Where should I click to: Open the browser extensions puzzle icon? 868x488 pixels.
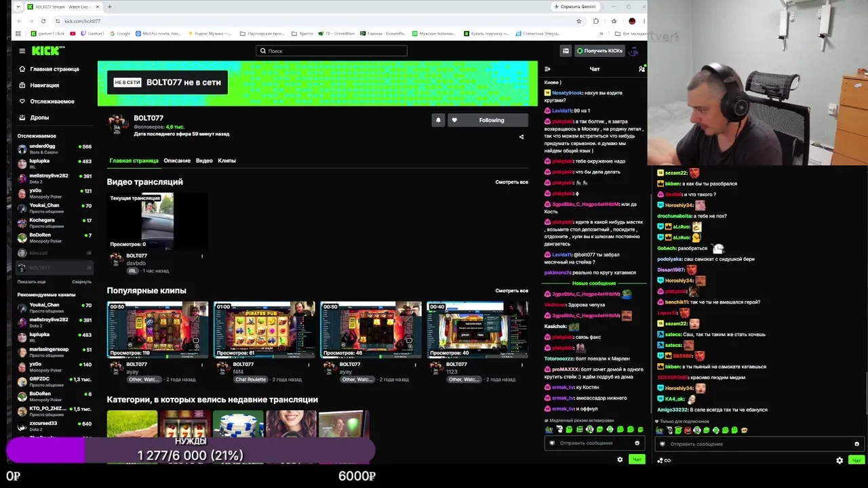click(x=596, y=21)
